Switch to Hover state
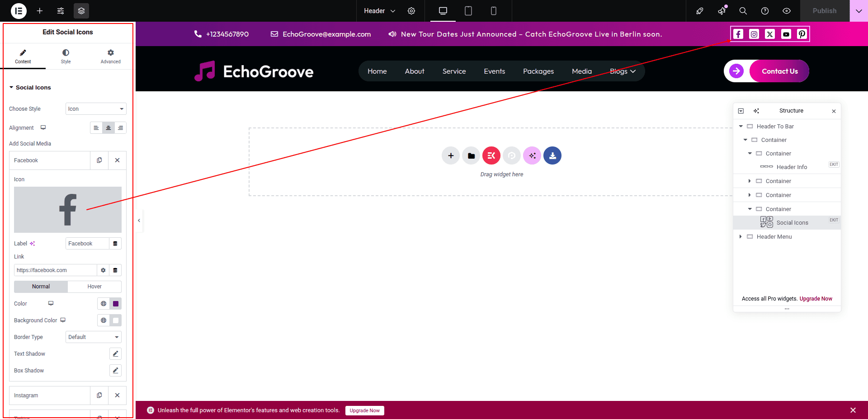Viewport: 868px width, 419px height. tap(94, 287)
